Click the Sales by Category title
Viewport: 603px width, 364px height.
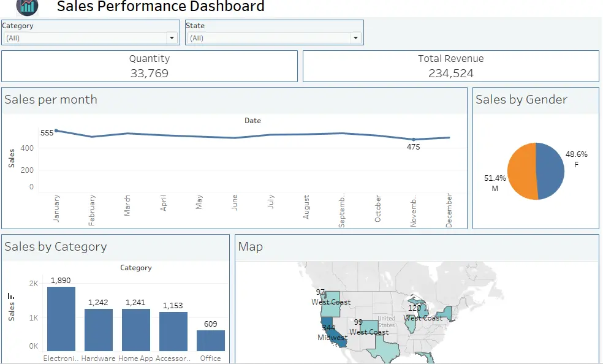coord(56,247)
